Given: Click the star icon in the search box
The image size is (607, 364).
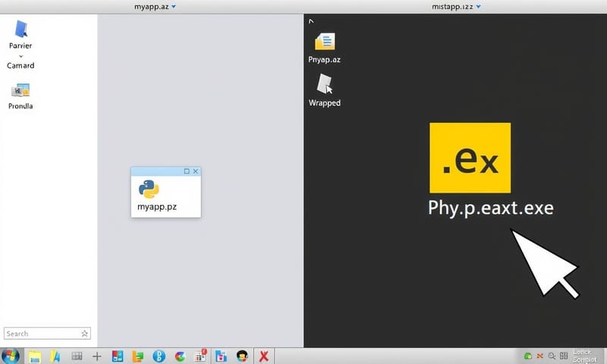Looking at the screenshot, I should tap(84, 334).
